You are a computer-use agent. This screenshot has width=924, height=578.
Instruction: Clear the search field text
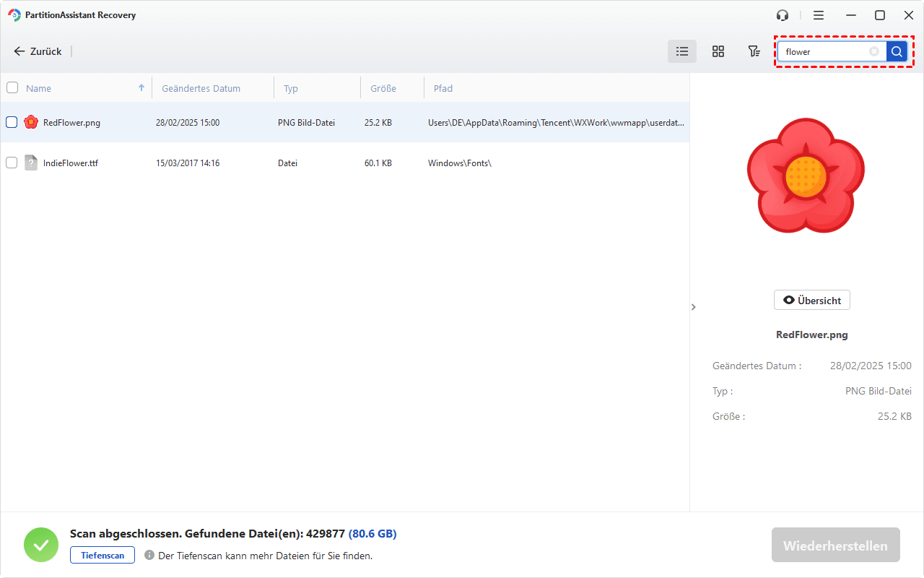(x=874, y=51)
